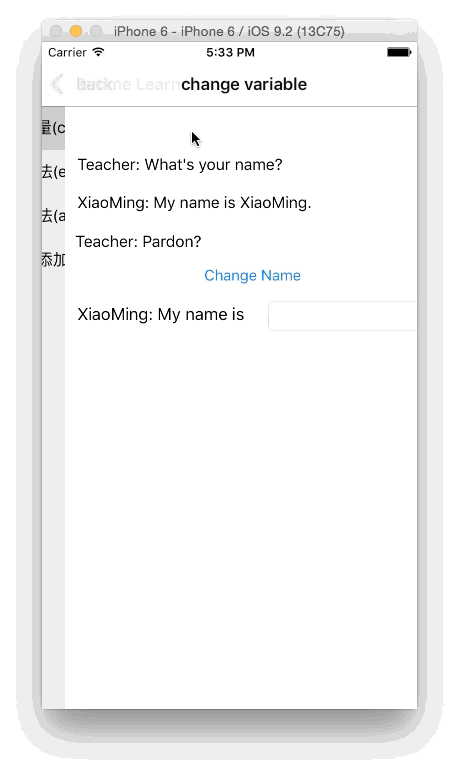
Task: Click the Back label in navigation bar
Action: [94, 84]
